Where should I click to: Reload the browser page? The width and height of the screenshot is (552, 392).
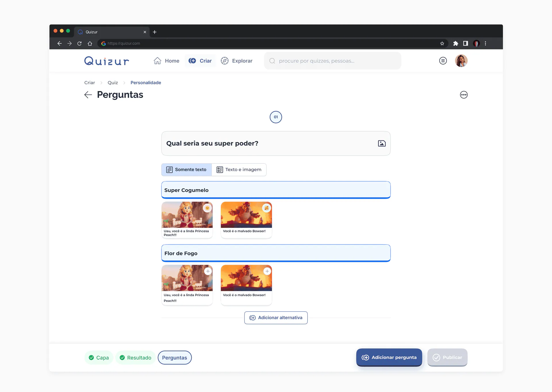(x=79, y=43)
